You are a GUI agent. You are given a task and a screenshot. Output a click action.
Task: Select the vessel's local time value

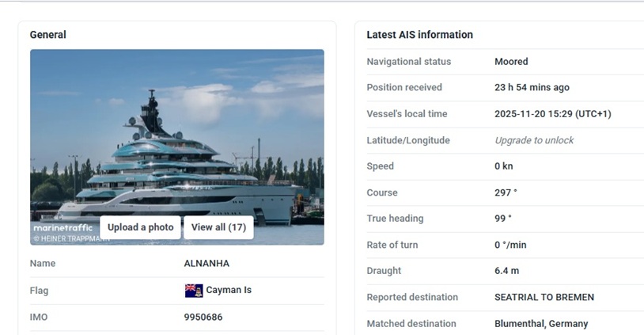click(x=553, y=113)
